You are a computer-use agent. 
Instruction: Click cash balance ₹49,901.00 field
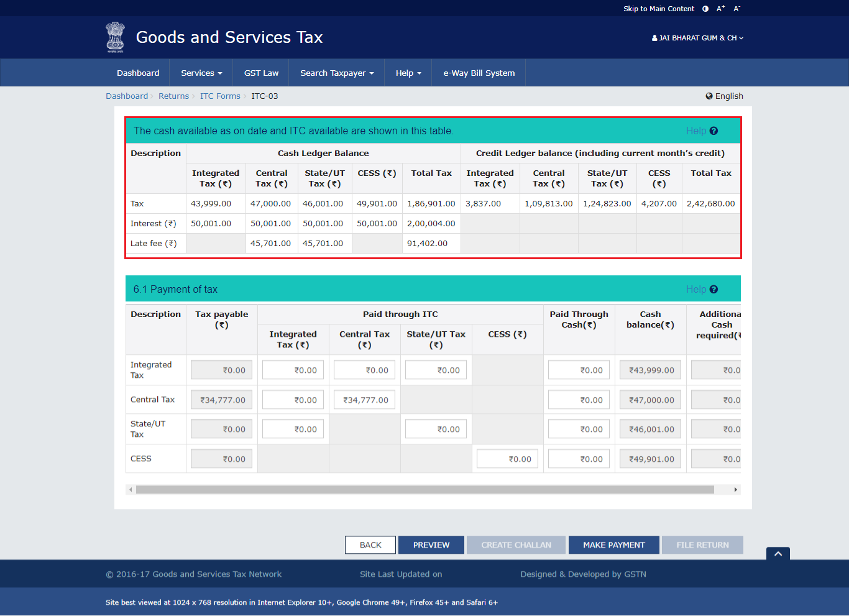(650, 459)
